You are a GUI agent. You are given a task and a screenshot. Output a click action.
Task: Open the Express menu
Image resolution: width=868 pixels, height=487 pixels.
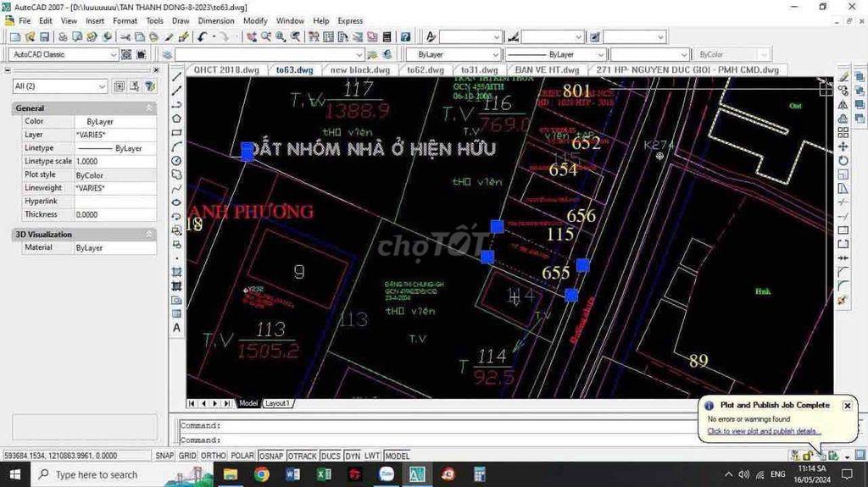click(x=350, y=20)
